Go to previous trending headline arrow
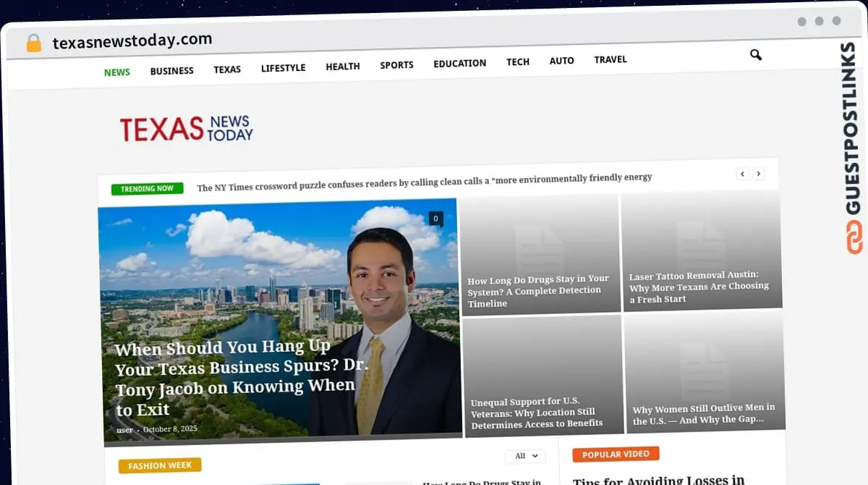 742,174
